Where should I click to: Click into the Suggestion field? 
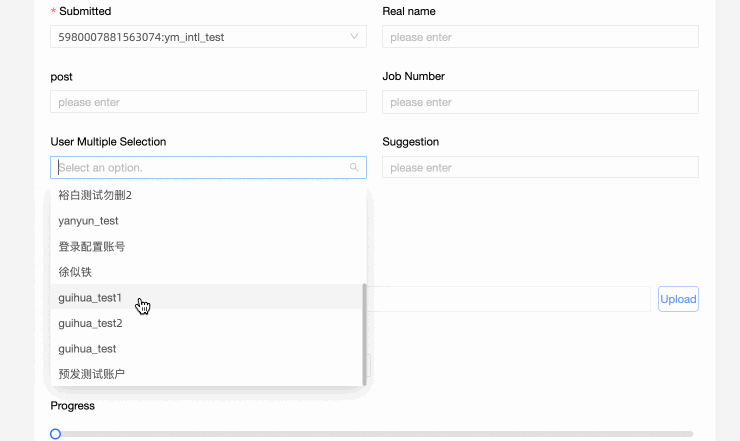[540, 168]
